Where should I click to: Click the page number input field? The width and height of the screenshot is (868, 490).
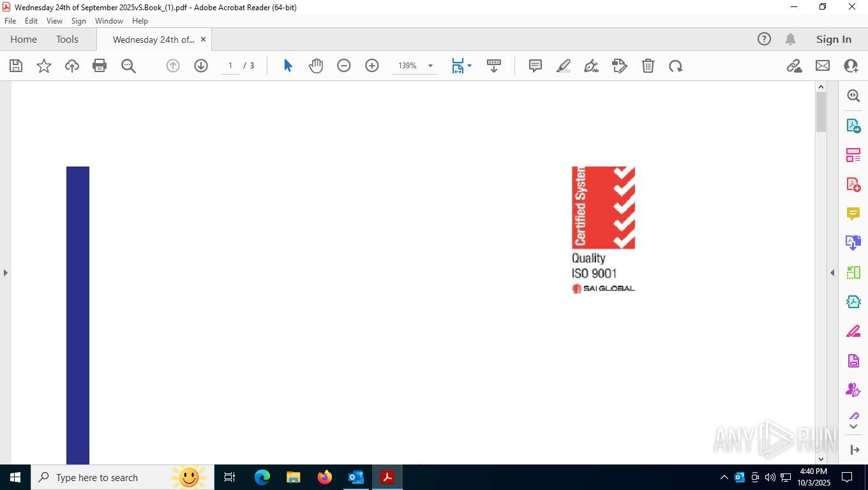point(230,66)
